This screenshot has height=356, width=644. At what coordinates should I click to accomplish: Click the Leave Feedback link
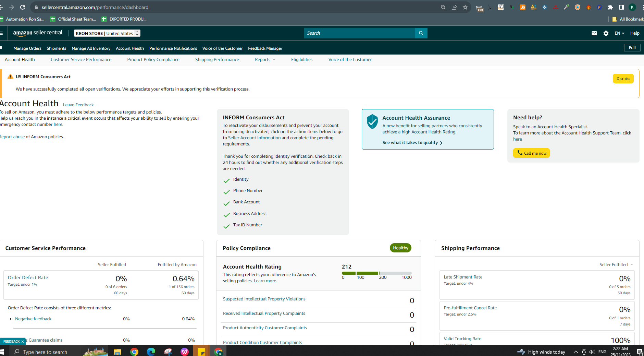pyautogui.click(x=78, y=105)
